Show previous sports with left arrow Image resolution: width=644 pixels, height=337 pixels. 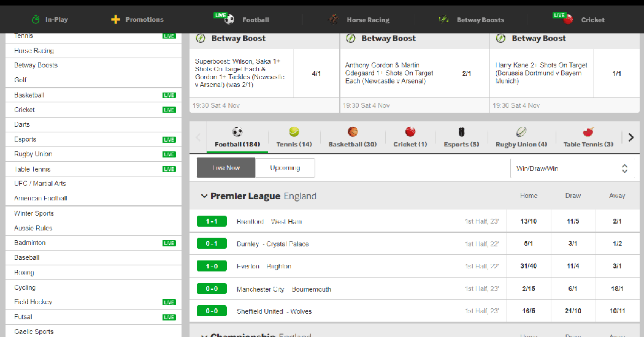point(198,137)
